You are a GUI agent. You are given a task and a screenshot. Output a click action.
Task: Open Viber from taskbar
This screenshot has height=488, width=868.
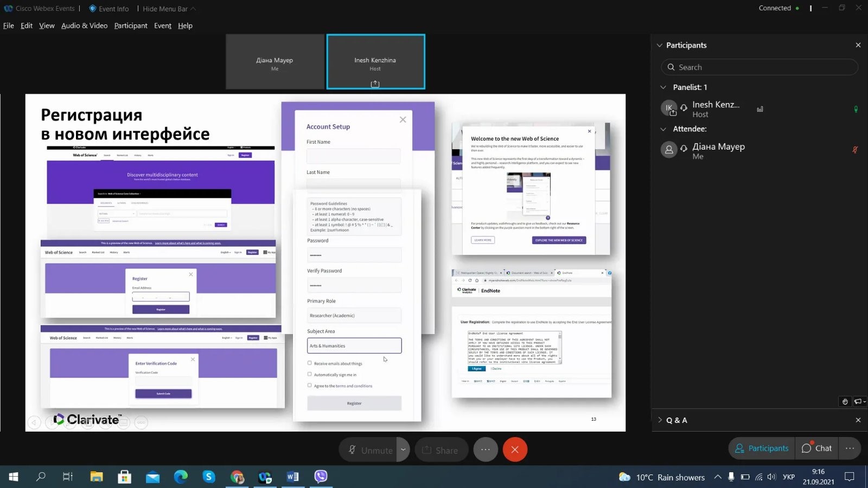(321, 477)
